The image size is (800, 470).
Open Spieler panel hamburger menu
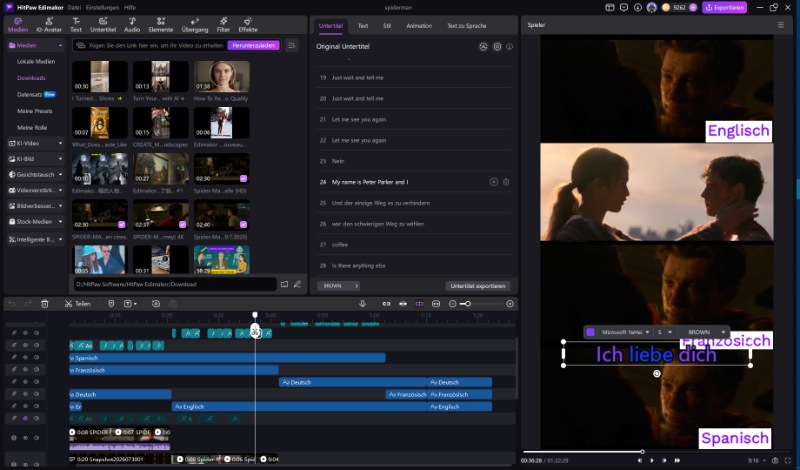[780, 24]
